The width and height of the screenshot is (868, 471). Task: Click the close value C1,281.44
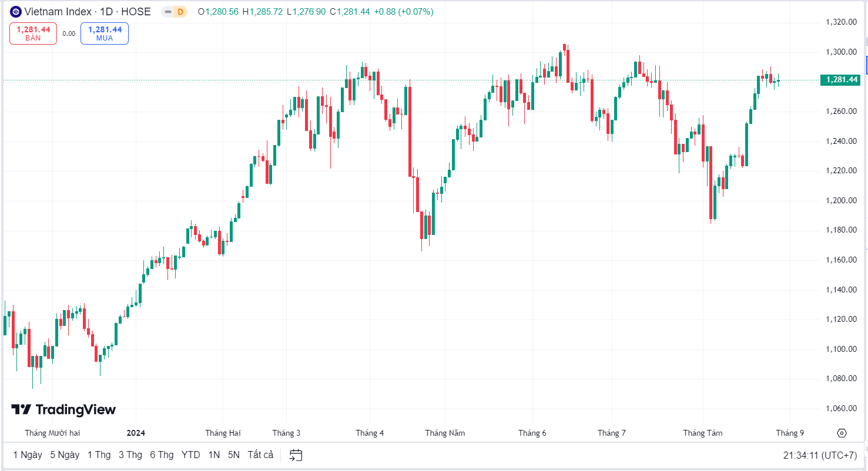[x=350, y=12]
